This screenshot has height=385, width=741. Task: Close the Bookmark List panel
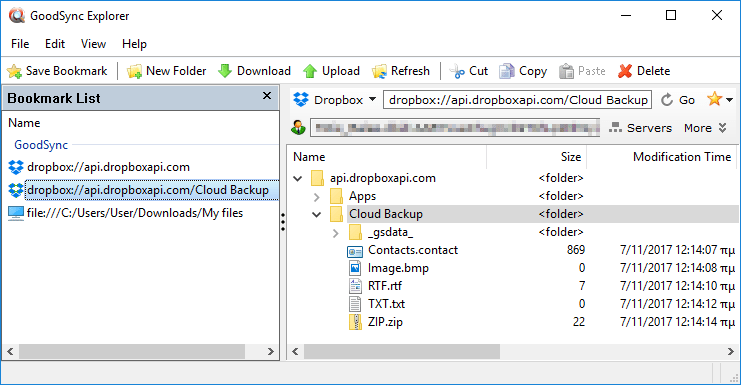click(267, 96)
